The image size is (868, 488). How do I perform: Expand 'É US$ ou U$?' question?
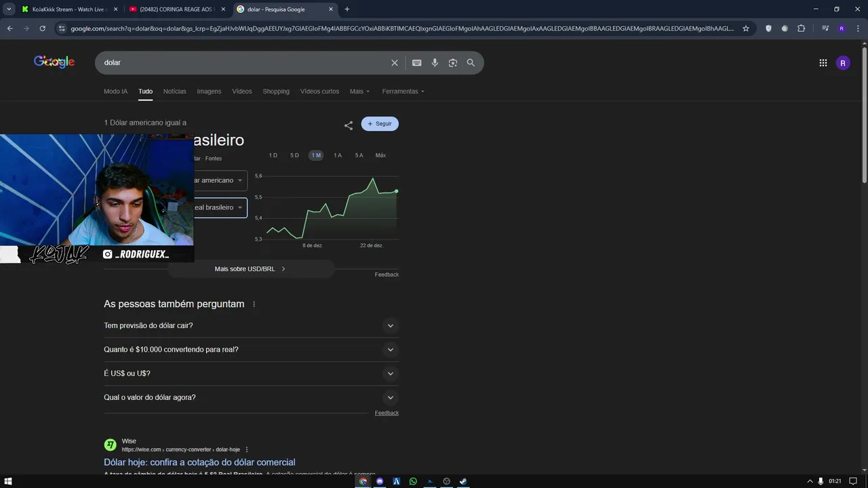click(x=251, y=373)
